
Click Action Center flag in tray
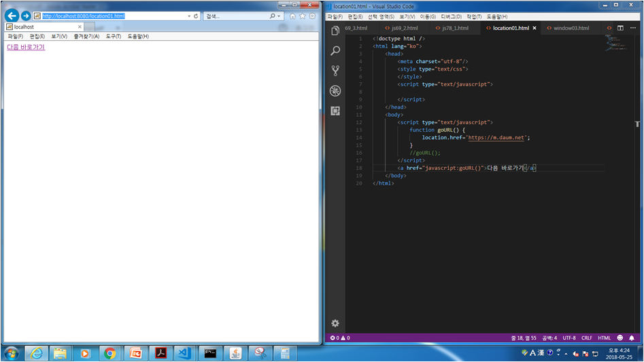[x=586, y=353]
